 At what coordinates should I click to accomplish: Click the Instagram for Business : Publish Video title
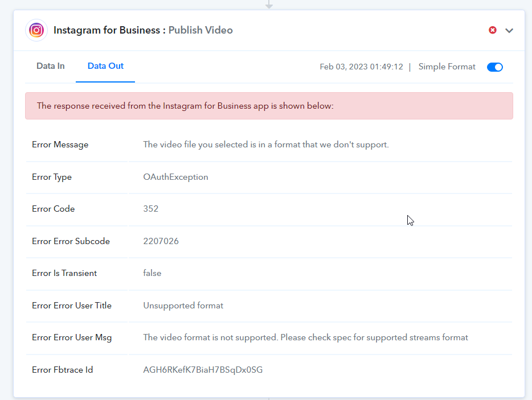143,30
